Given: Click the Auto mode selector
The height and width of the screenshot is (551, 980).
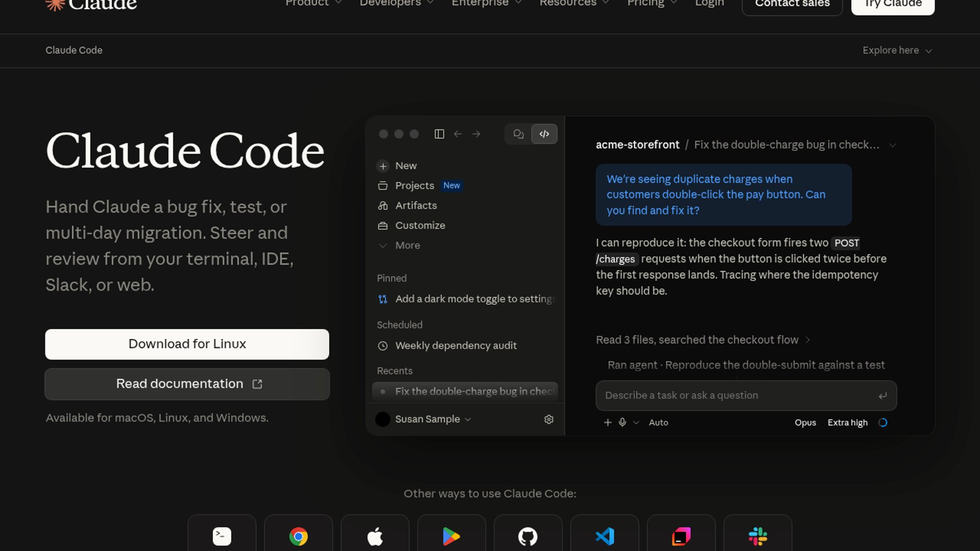Looking at the screenshot, I should pyautogui.click(x=658, y=422).
